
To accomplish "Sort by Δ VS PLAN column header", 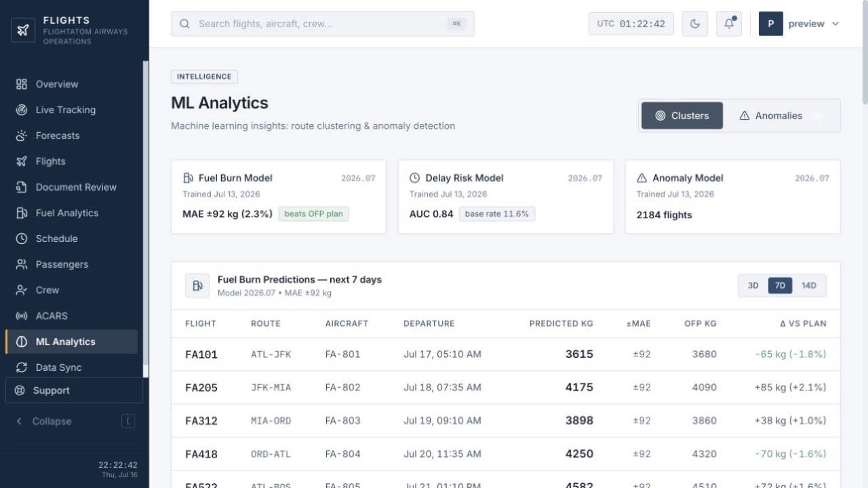I will click(803, 324).
